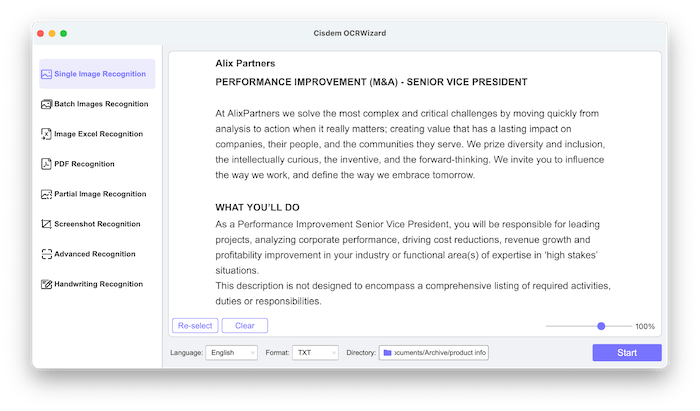
Task: Click the zoom slider handle
Action: [601, 326]
